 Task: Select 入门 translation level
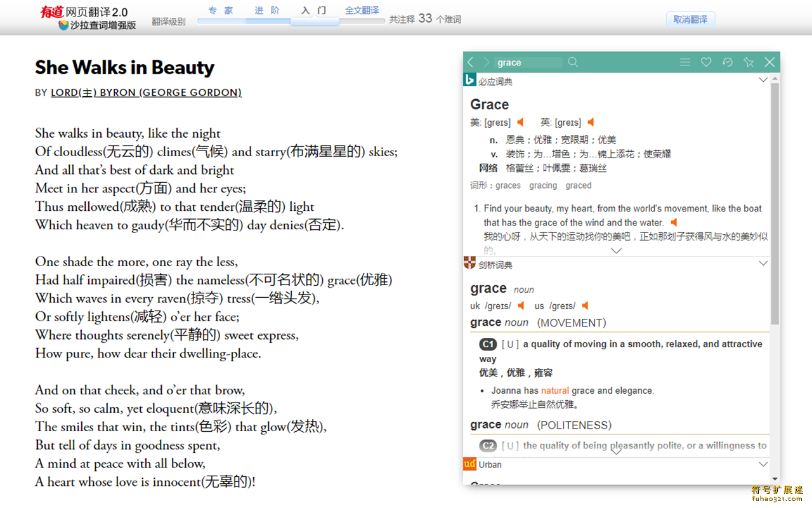tap(314, 11)
